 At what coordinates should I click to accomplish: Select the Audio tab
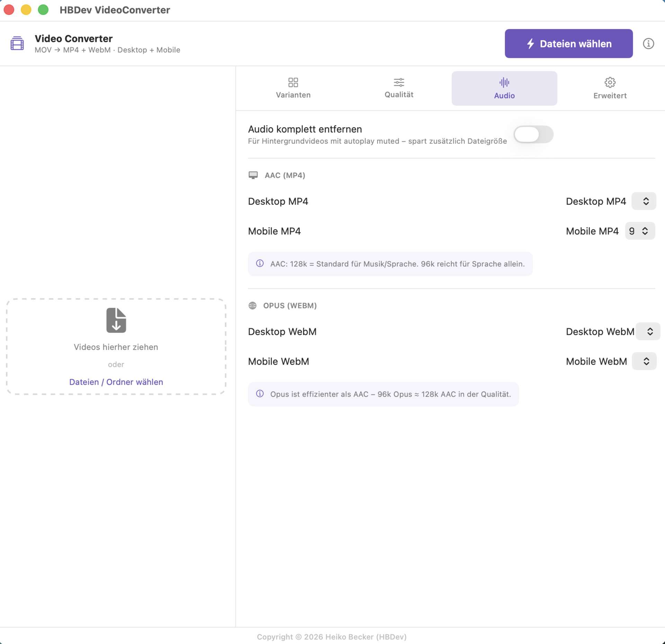tap(504, 88)
